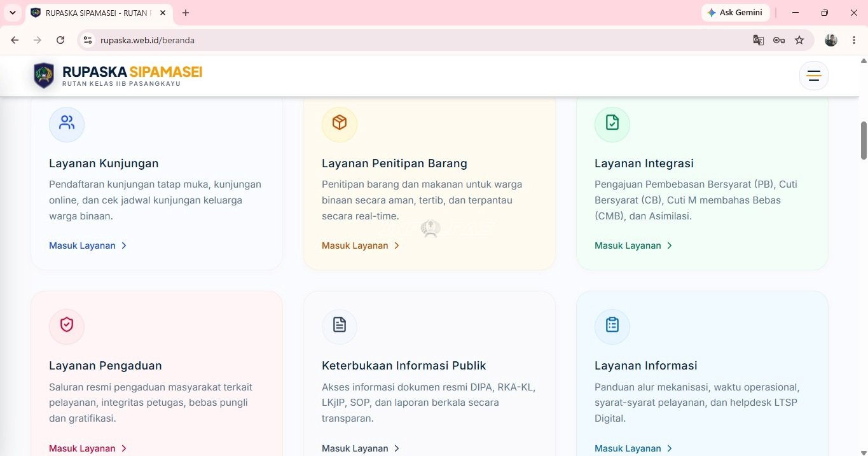This screenshot has width=868, height=456.
Task: Click the text starting 'Panduan alur mekanisasi'
Action: click(697, 403)
